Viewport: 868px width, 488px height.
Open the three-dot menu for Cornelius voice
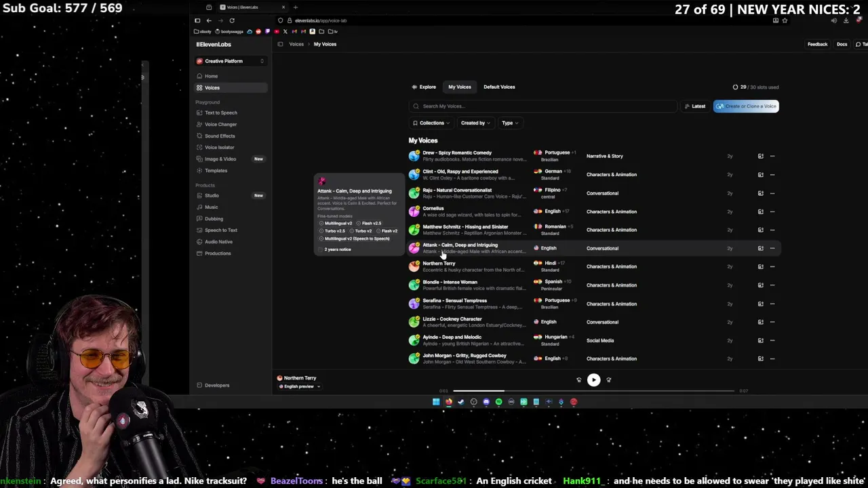(x=772, y=211)
